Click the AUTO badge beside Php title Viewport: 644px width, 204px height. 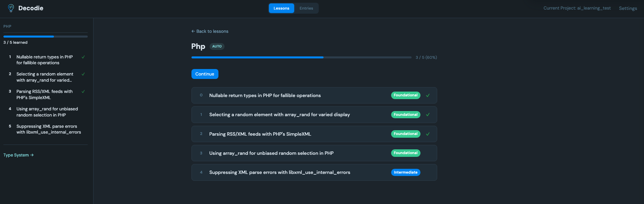[217, 46]
